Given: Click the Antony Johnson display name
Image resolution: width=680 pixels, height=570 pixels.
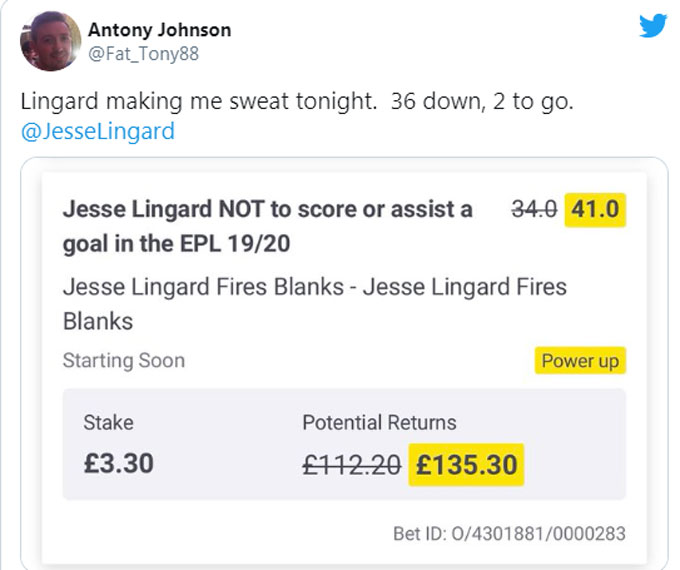Looking at the screenshot, I should pos(159,30).
